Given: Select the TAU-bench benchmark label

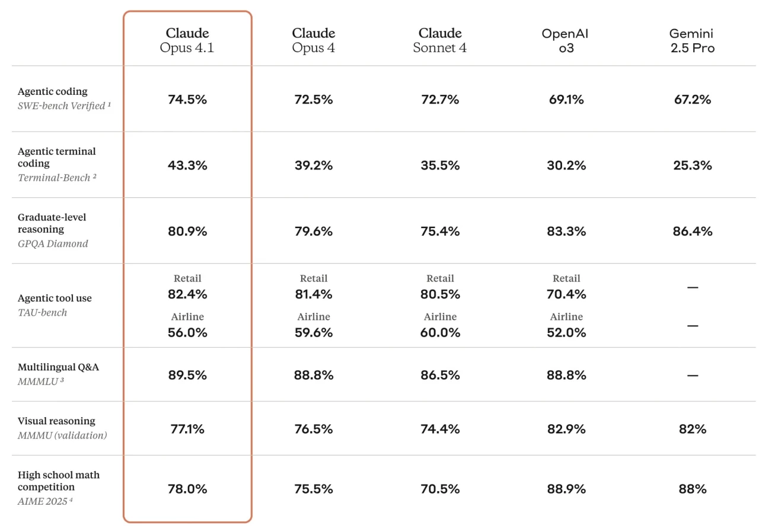Looking at the screenshot, I should pyautogui.click(x=43, y=312).
